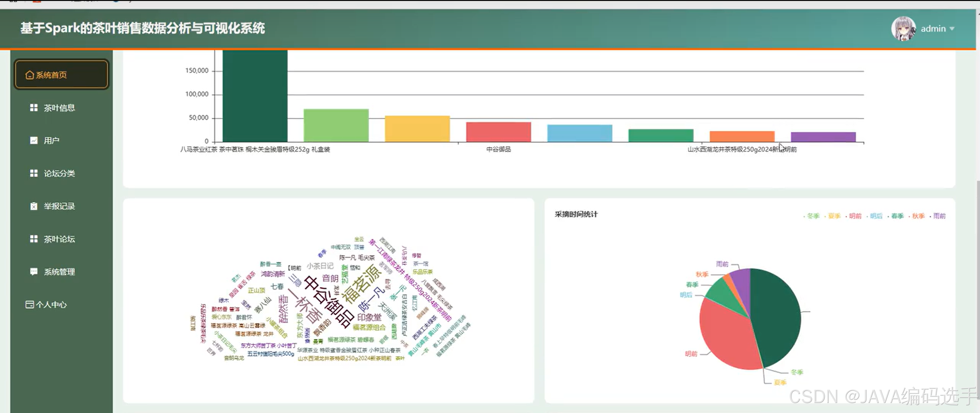Toggle the 明前 legend entry

coord(855,216)
